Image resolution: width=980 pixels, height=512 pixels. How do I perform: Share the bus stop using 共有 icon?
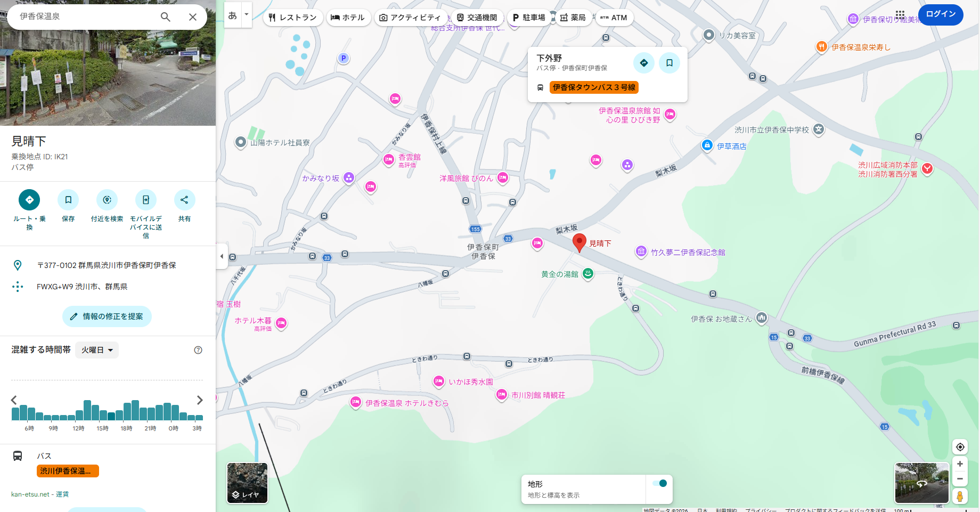tap(185, 200)
